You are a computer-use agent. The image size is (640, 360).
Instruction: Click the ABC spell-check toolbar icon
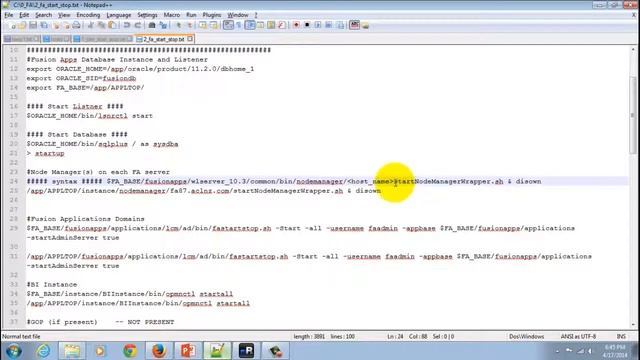pyautogui.click(x=354, y=25)
